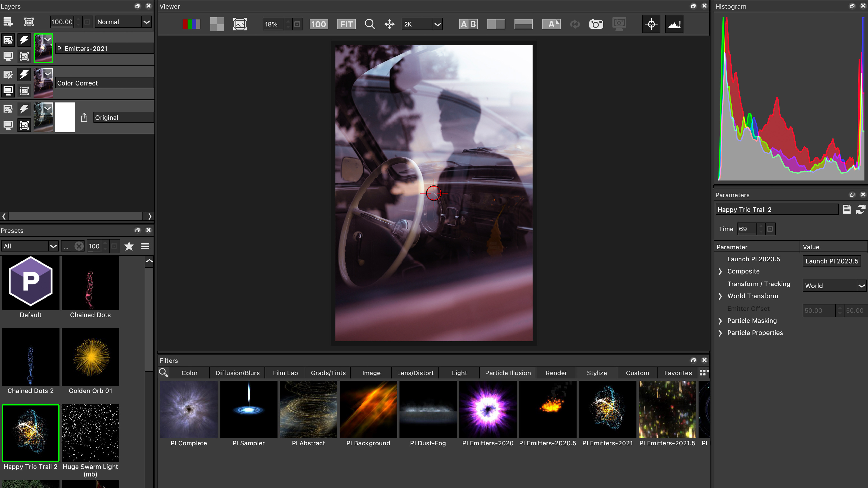868x488 pixels.
Task: Select the Golden Orb 01 preset thumbnail
Action: [90, 357]
